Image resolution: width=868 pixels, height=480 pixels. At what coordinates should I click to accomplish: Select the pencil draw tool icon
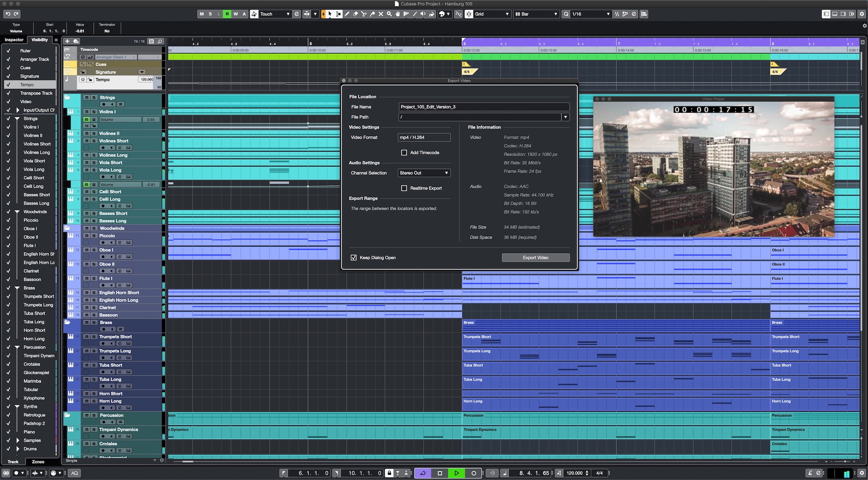coord(347,14)
